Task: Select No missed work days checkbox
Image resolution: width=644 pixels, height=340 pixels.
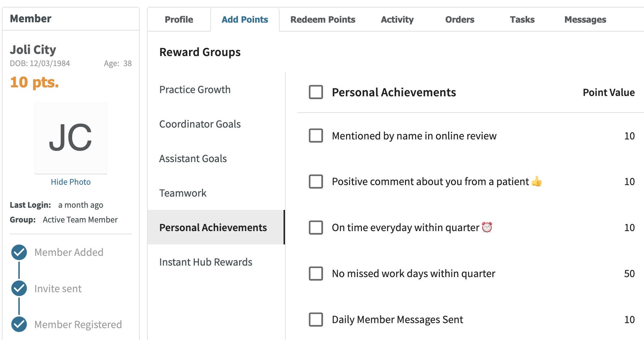Action: coord(316,274)
